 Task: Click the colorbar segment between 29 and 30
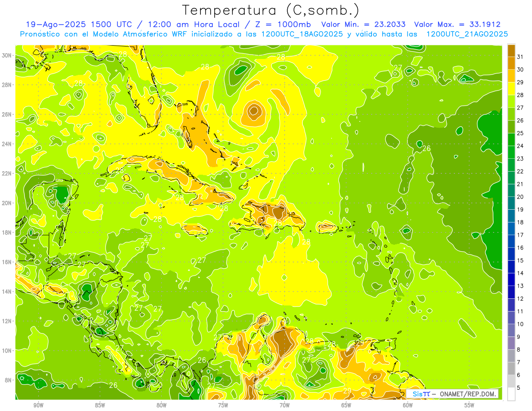[x=511, y=76]
